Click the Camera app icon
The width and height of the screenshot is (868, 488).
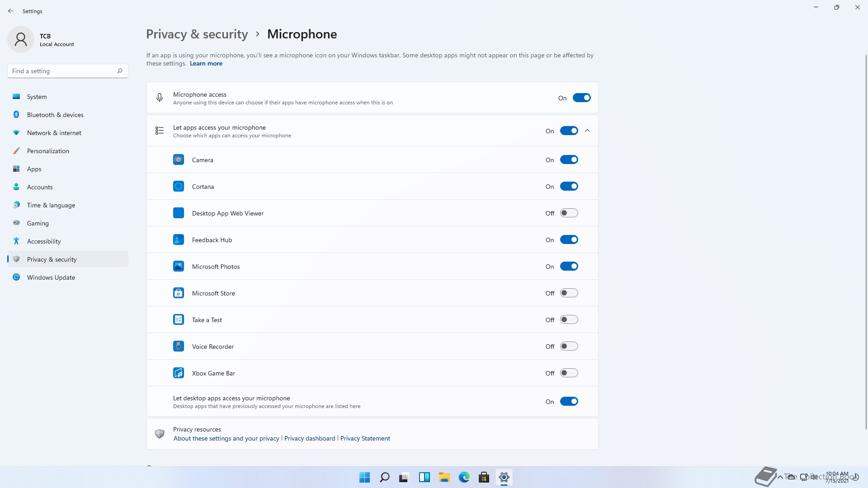tap(179, 160)
